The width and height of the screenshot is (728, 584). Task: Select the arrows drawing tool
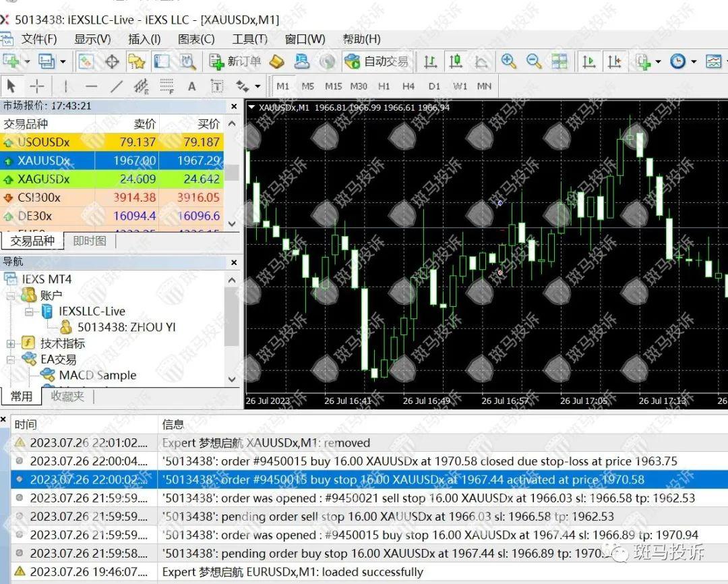243,86
